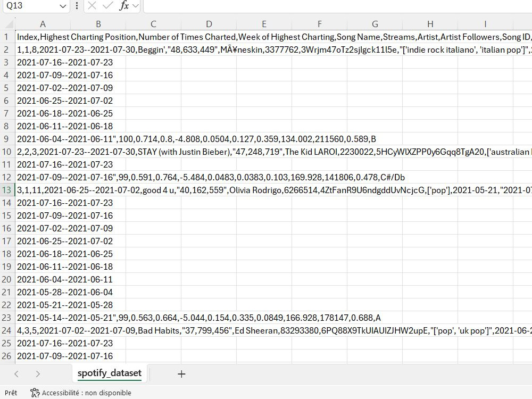Viewport: 532px width, 399px height.
Task: Click the Select All corner triangle
Action: (9, 24)
